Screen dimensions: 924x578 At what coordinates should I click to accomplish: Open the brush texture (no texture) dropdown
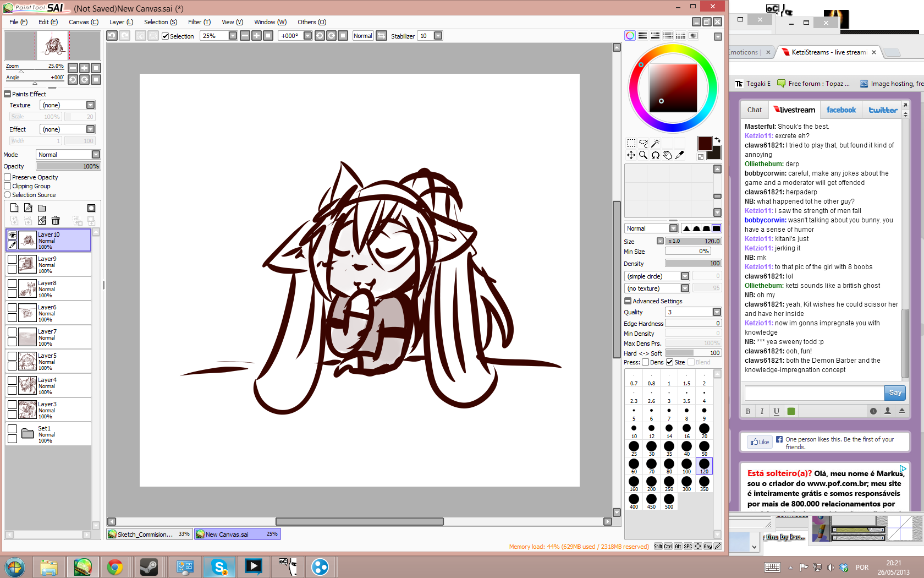(x=657, y=288)
